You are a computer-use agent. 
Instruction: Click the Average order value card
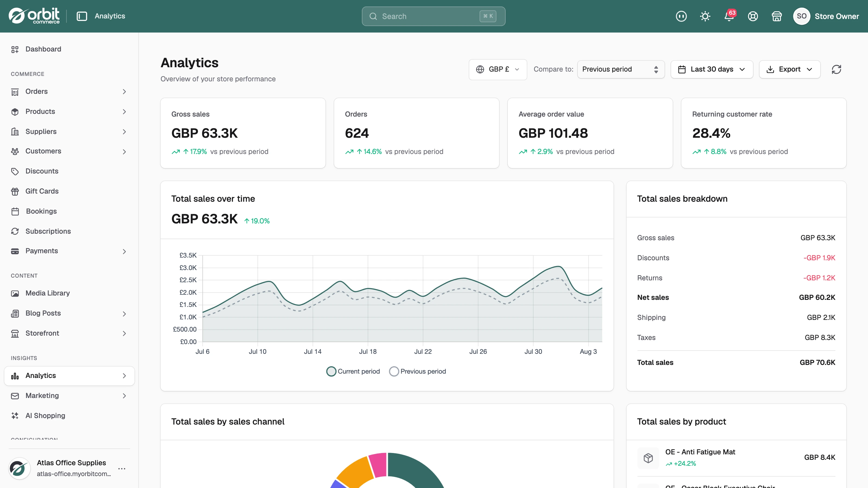(590, 133)
